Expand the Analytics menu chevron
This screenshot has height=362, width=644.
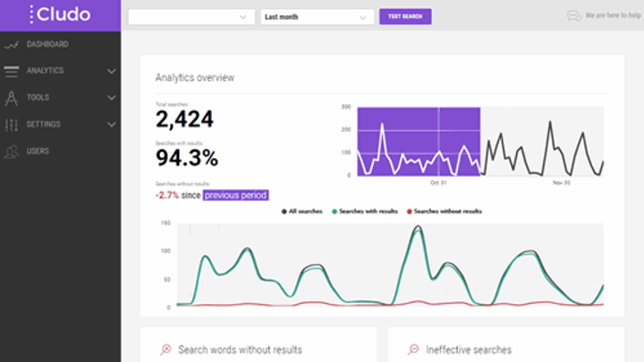[x=111, y=71]
